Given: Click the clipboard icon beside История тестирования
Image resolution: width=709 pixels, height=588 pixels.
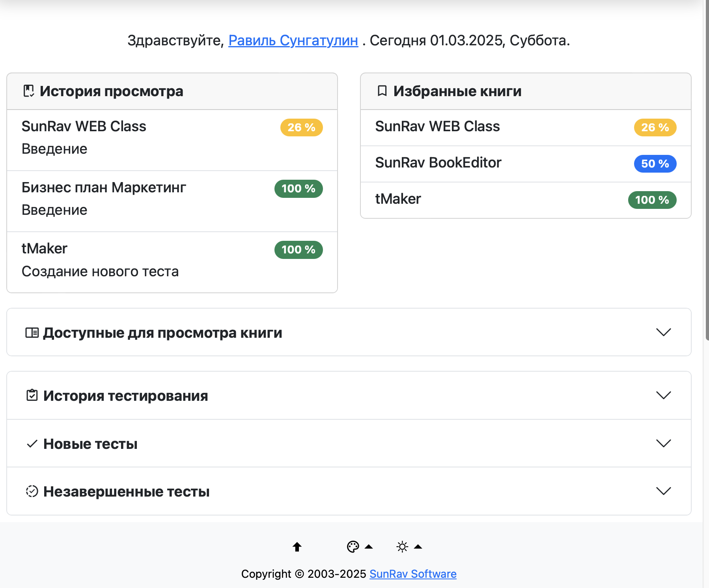Looking at the screenshot, I should point(32,395).
